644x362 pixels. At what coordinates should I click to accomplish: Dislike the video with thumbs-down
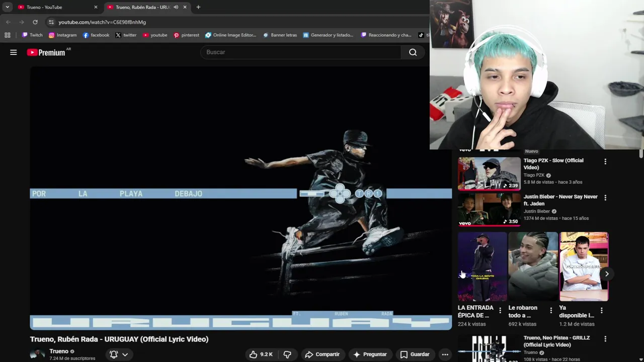tap(287, 354)
